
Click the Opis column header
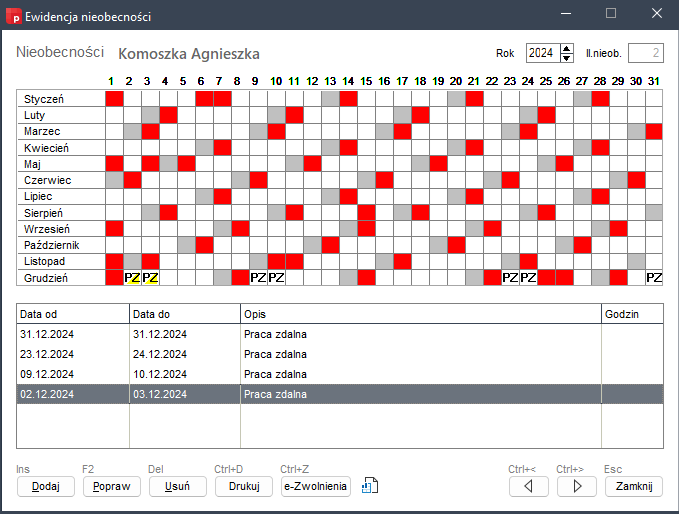click(420, 314)
